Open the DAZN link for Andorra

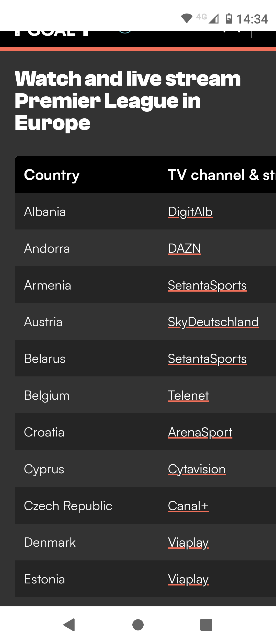click(x=184, y=248)
